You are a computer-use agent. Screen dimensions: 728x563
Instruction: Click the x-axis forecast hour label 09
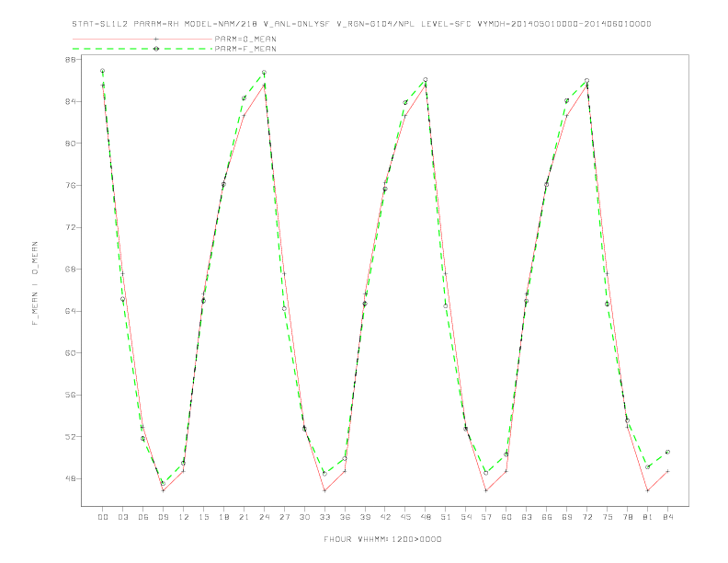pos(163,517)
